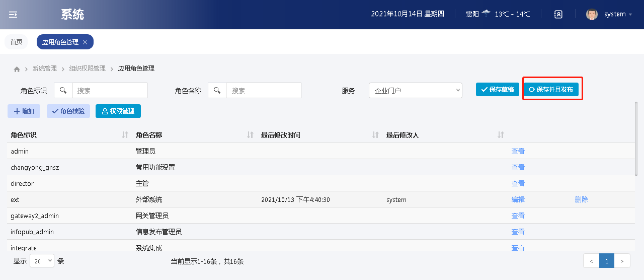This screenshot has height=280, width=644.
Task: Click the system user avatar
Action: click(x=592, y=14)
